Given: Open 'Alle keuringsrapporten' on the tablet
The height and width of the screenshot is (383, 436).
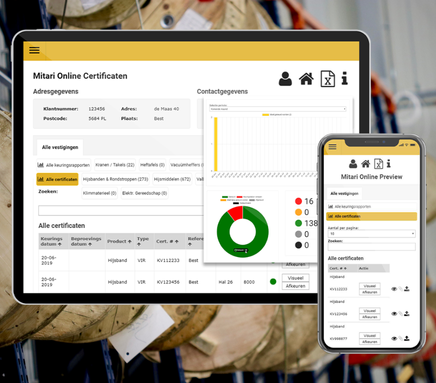Looking at the screenshot, I should (63, 165).
